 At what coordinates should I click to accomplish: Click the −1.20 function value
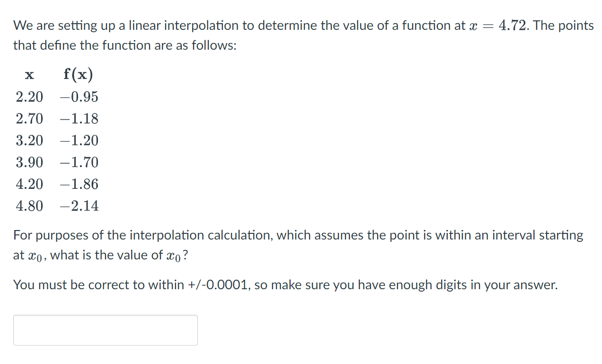pos(79,141)
